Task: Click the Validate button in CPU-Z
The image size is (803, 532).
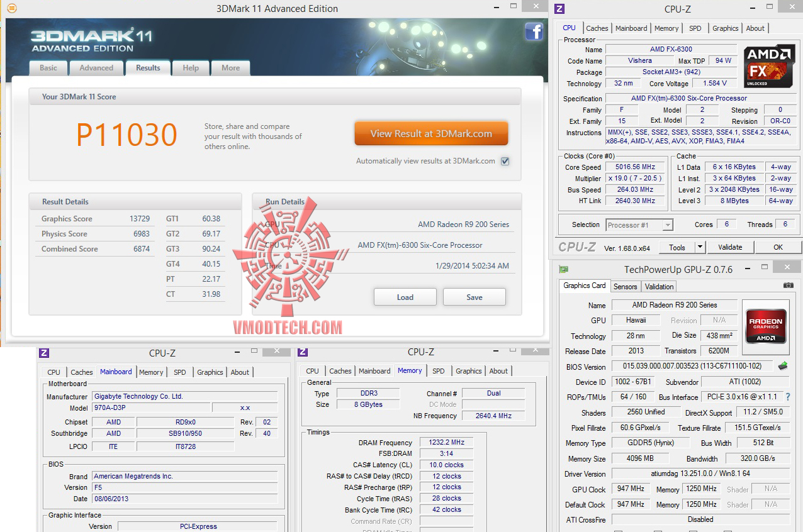Action: pos(730,247)
